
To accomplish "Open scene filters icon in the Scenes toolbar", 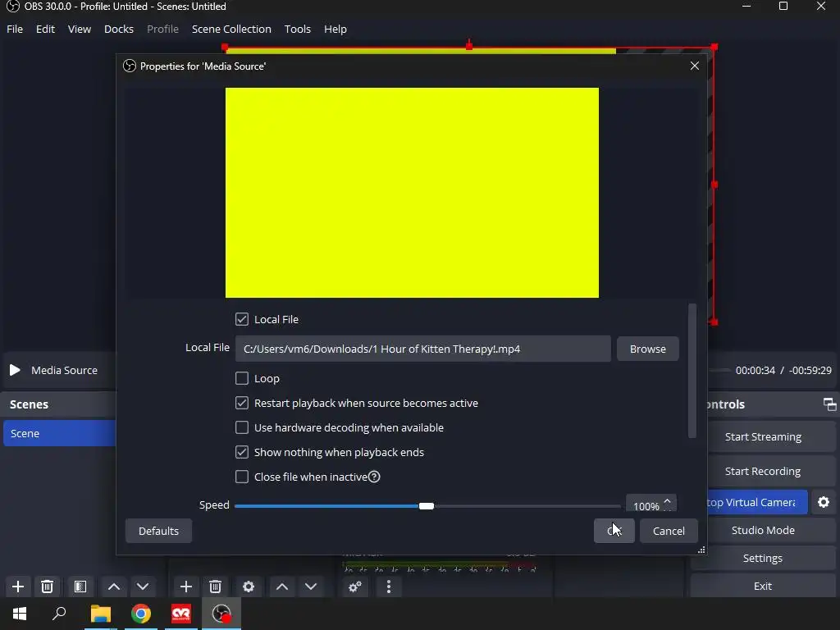I will coord(80,587).
